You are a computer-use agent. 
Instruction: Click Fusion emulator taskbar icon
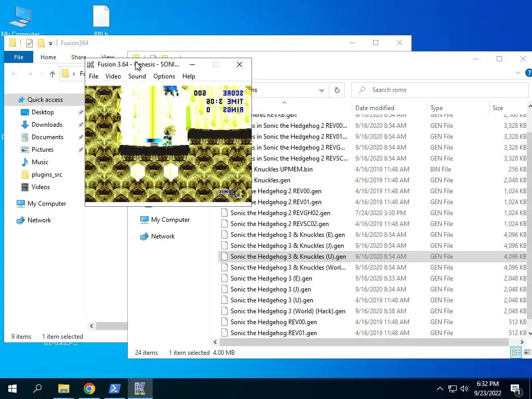coord(140,389)
